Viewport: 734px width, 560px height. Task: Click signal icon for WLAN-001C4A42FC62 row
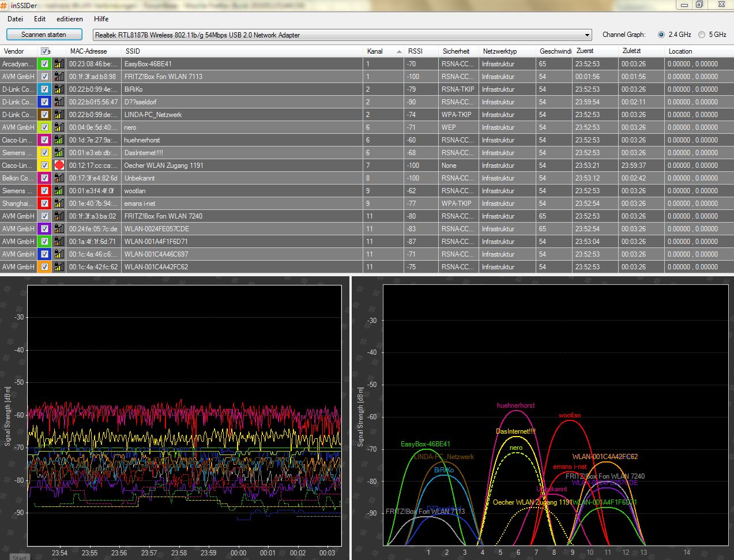[x=59, y=267]
